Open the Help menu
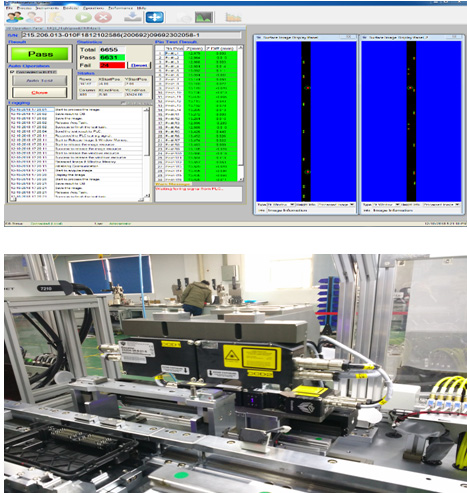 pyautogui.click(x=142, y=7)
